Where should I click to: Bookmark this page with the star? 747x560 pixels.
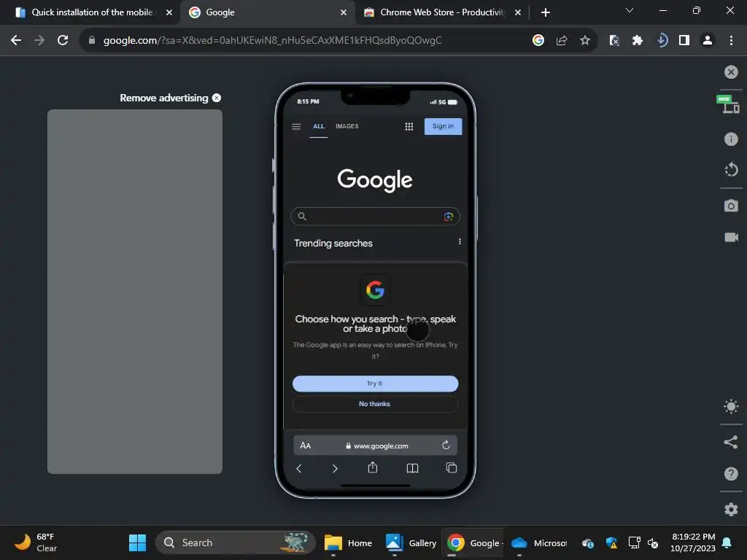click(585, 41)
